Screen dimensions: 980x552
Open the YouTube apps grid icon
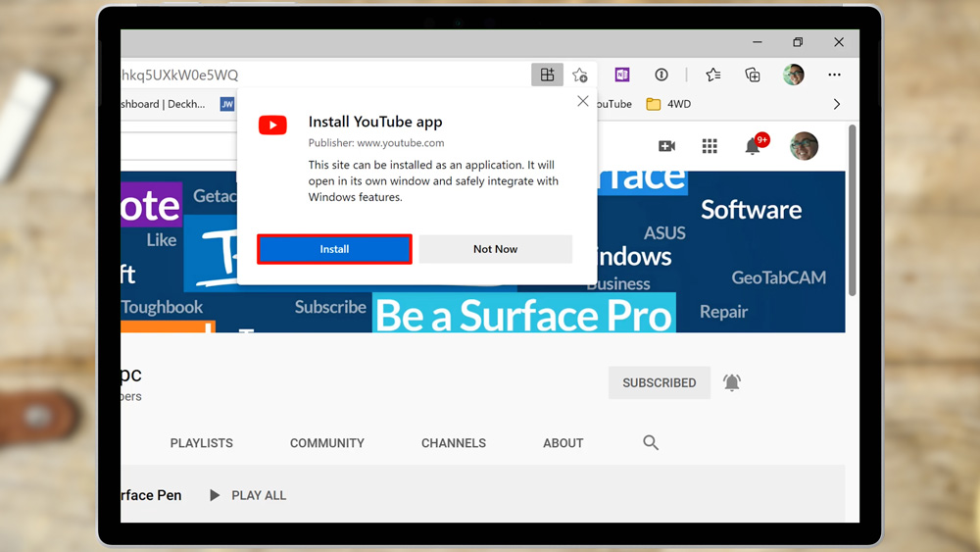pyautogui.click(x=710, y=146)
